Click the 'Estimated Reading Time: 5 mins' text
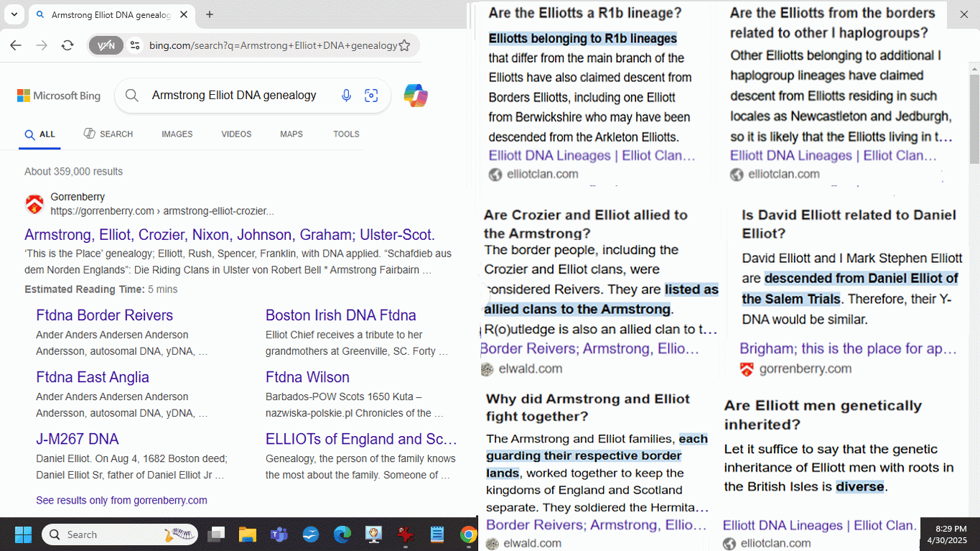The height and width of the screenshot is (551, 980). pyautogui.click(x=101, y=290)
